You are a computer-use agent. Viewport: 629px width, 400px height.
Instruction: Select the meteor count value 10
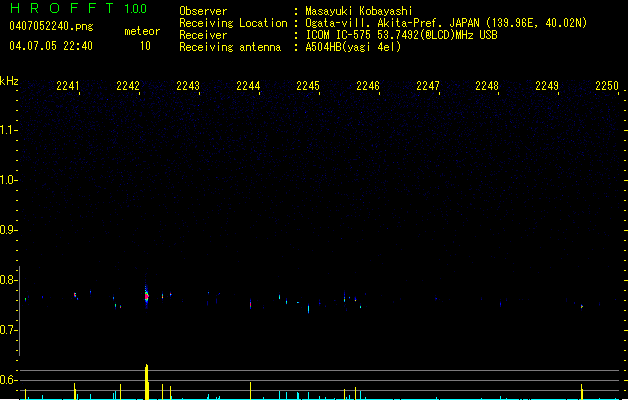(x=145, y=46)
